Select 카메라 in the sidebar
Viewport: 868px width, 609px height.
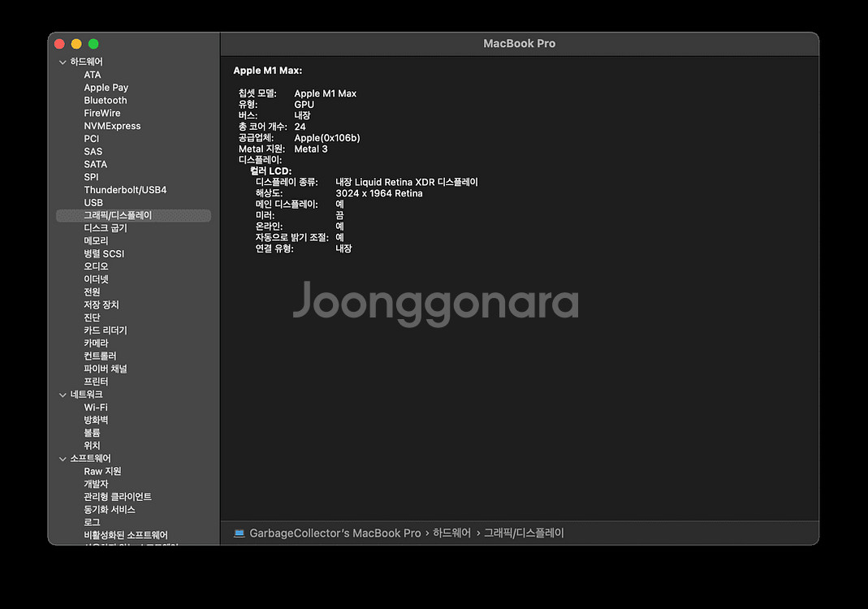tap(96, 343)
